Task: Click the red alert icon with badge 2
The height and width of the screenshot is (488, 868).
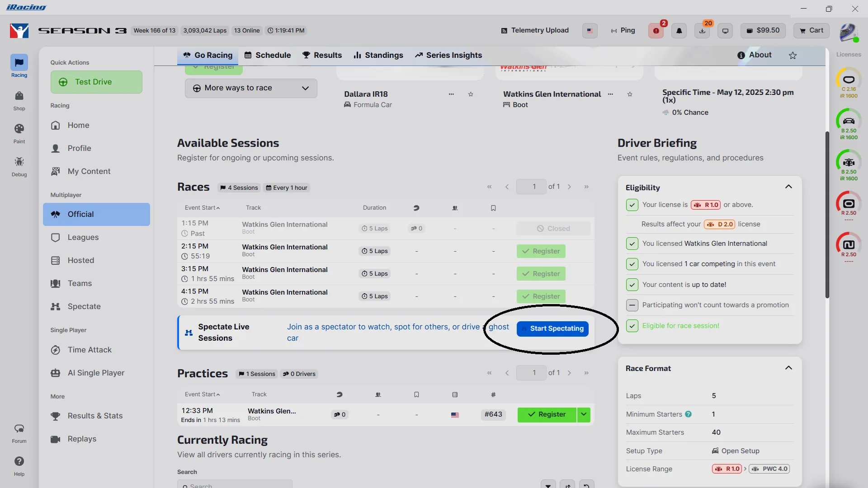Action: [656, 31]
